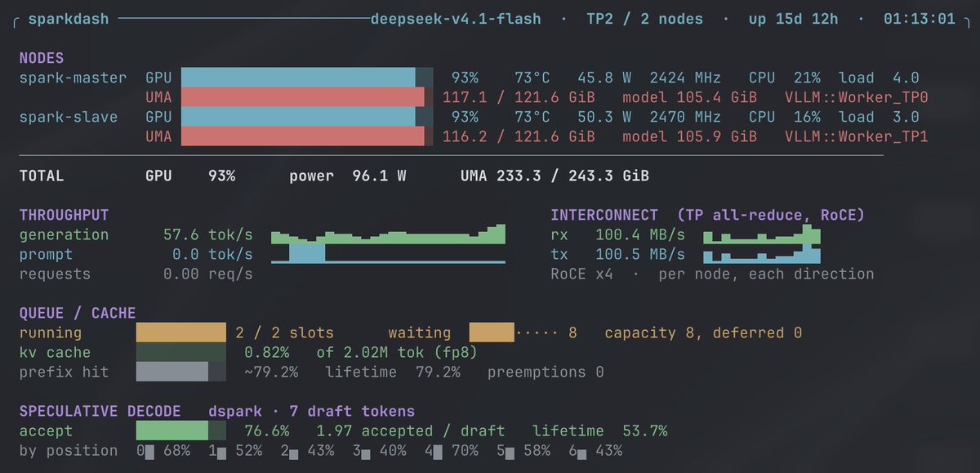
Task: Click the 'model 105.4 GiB' text
Action: 689,98
